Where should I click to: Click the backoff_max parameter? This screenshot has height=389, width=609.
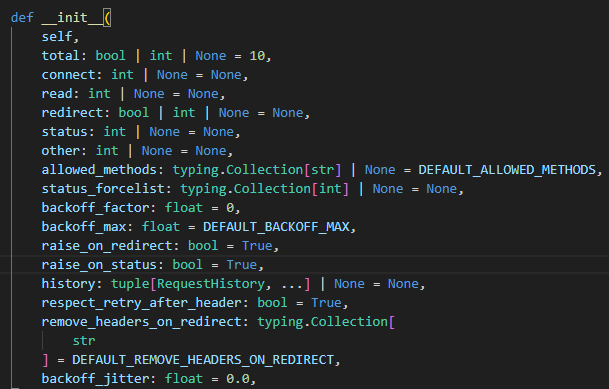click(x=84, y=227)
